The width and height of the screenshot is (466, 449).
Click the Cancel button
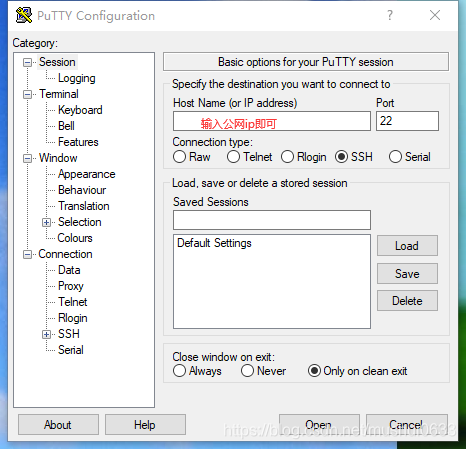[x=407, y=425]
